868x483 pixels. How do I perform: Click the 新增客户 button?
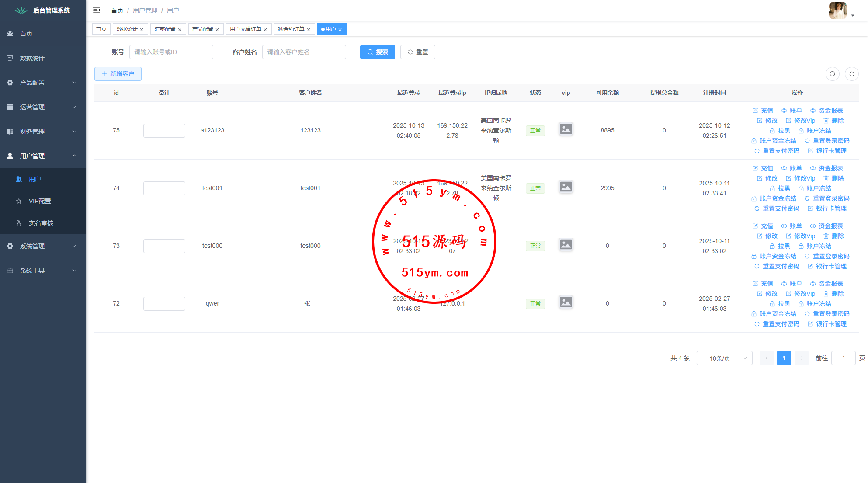tap(118, 74)
